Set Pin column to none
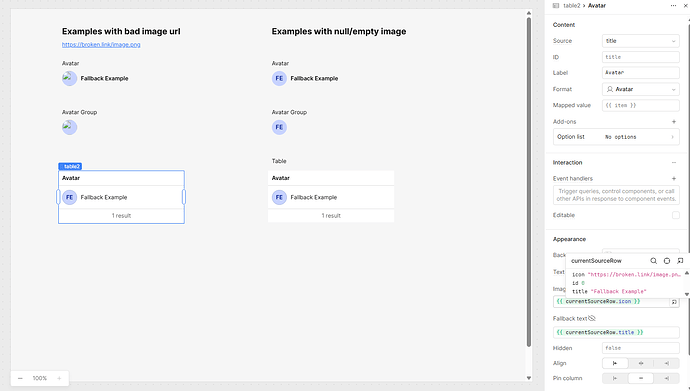Screen dimensions: 690x391 coord(641,378)
